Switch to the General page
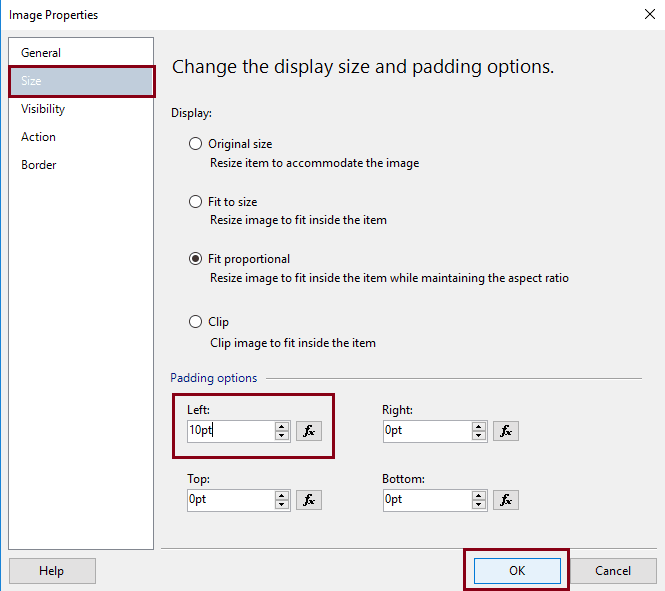The image size is (665, 591). pyautogui.click(x=41, y=53)
